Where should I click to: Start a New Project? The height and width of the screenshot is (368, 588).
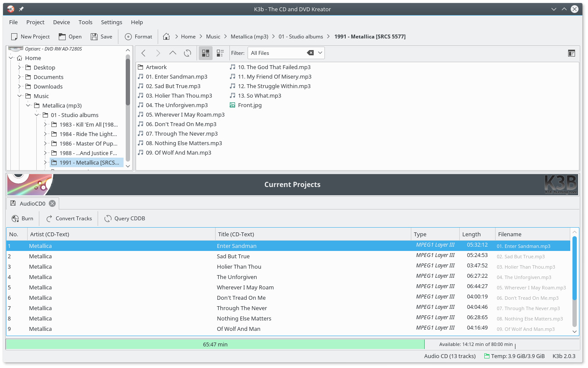30,37
